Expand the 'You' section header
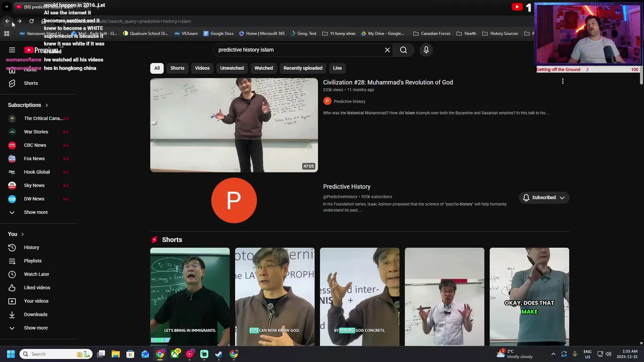Image resolution: width=644 pixels, height=362 pixels. 16,234
